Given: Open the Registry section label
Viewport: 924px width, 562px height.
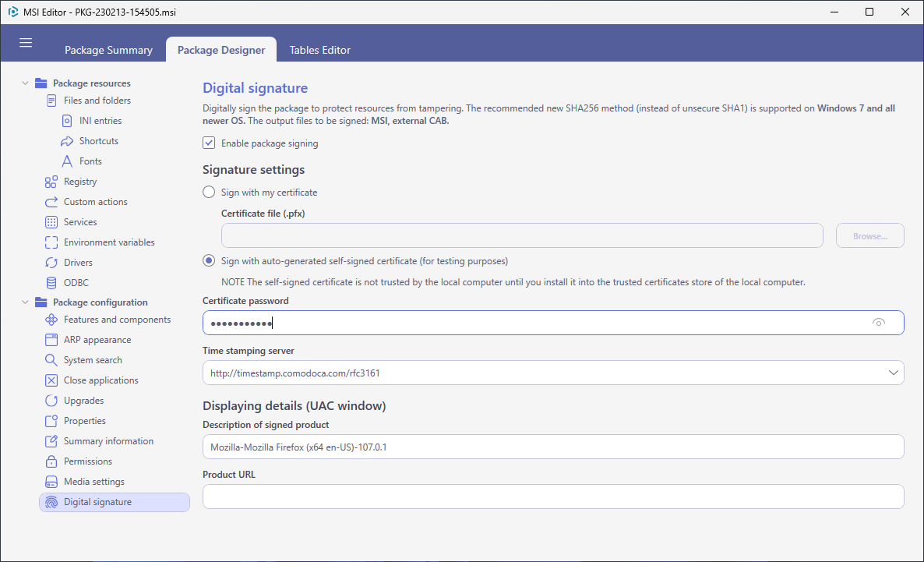Looking at the screenshot, I should tap(80, 182).
